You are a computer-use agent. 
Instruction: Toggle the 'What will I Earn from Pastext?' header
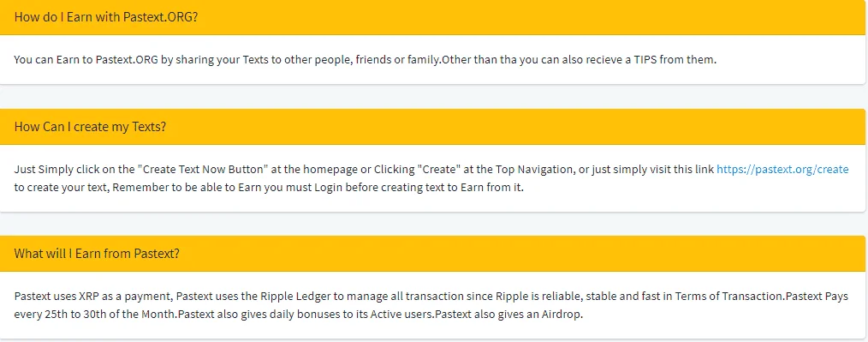(432, 254)
